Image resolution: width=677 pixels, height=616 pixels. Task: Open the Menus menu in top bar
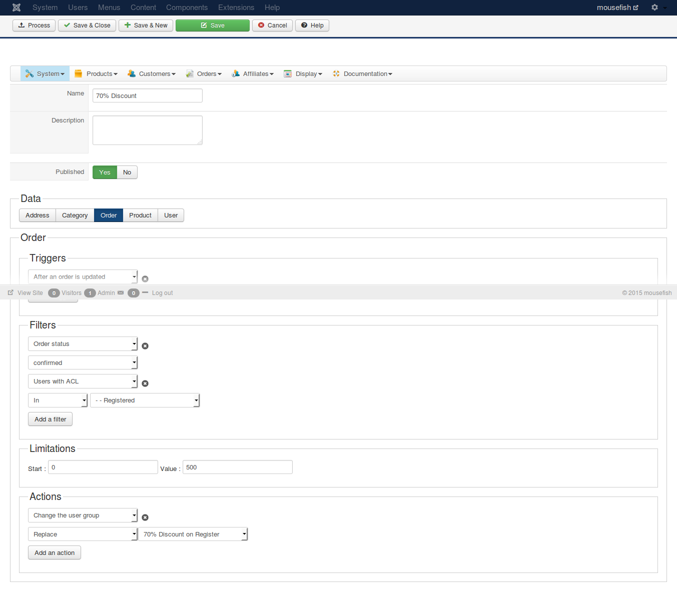[x=109, y=7]
